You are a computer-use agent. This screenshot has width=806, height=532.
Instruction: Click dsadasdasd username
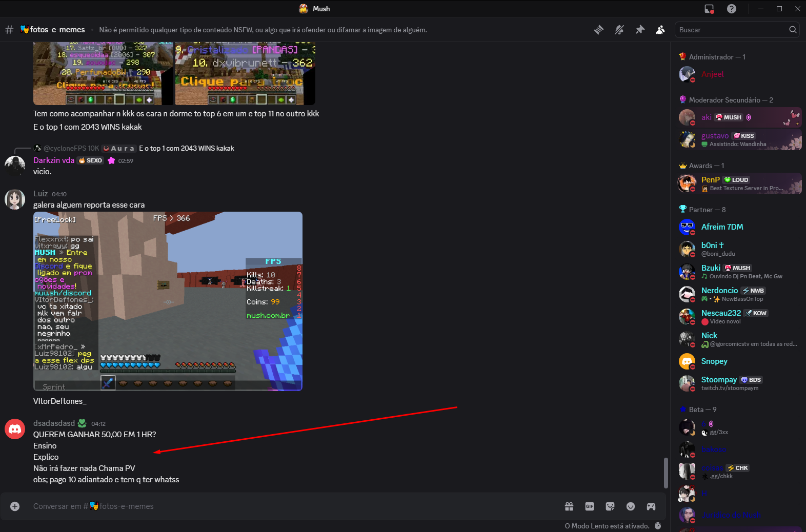[54, 423]
